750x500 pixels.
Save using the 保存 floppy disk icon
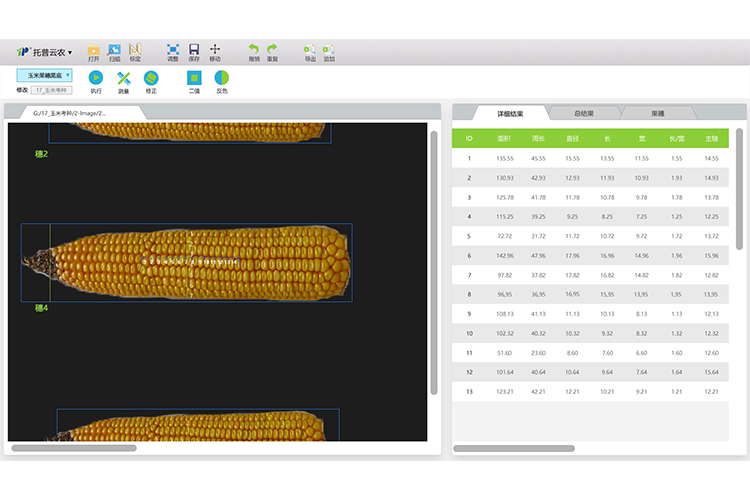point(194,50)
